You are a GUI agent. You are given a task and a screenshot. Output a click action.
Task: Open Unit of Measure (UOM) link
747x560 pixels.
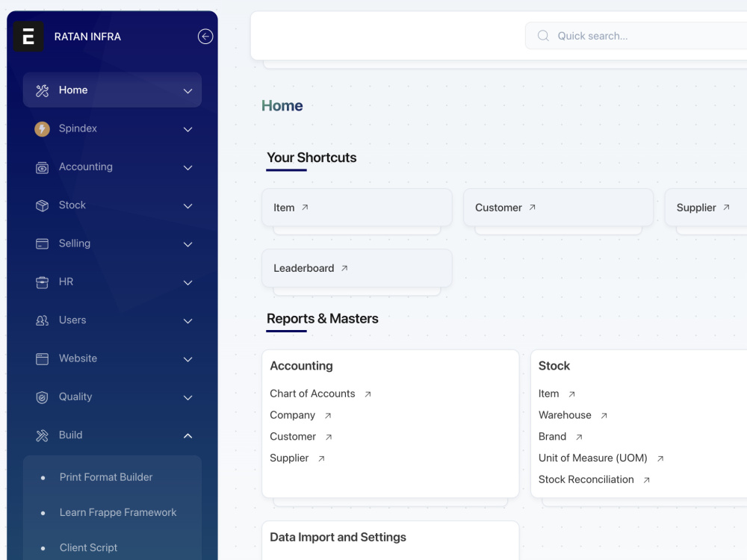[592, 458]
